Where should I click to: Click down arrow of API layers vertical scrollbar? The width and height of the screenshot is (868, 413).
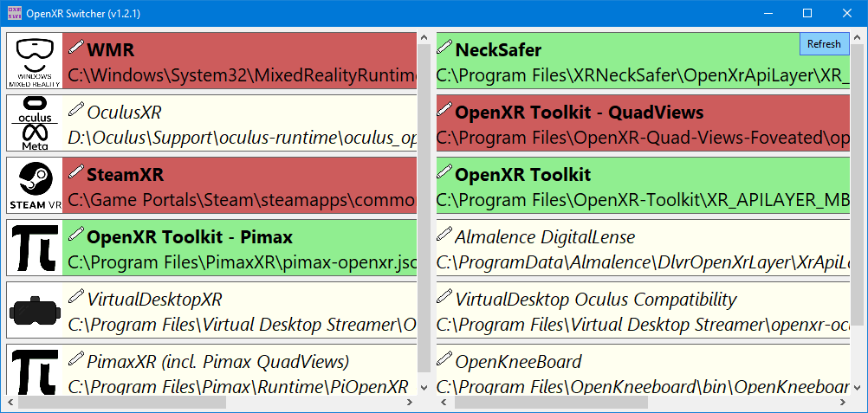[858, 388]
